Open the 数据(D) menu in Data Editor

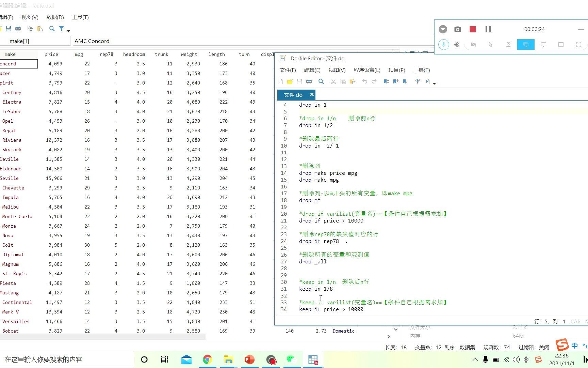(55, 17)
